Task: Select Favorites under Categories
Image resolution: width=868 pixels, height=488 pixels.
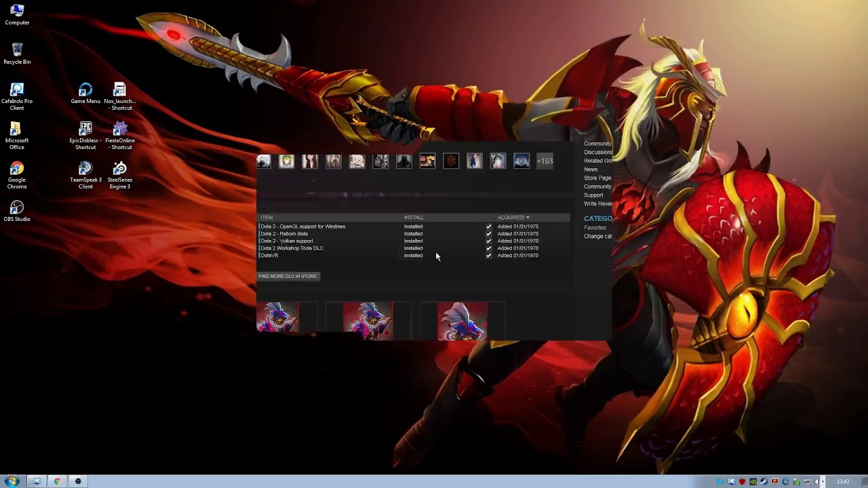Action: 595,228
